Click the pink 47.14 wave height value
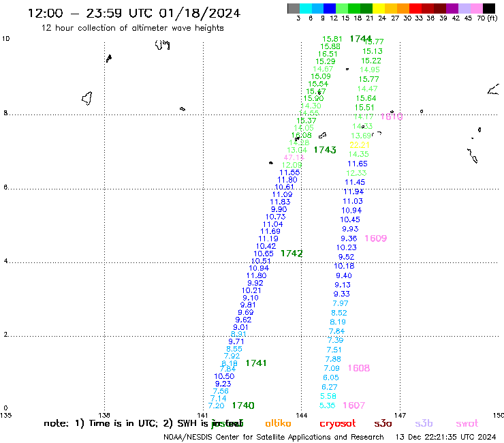This screenshot has height=443, width=504. click(294, 157)
